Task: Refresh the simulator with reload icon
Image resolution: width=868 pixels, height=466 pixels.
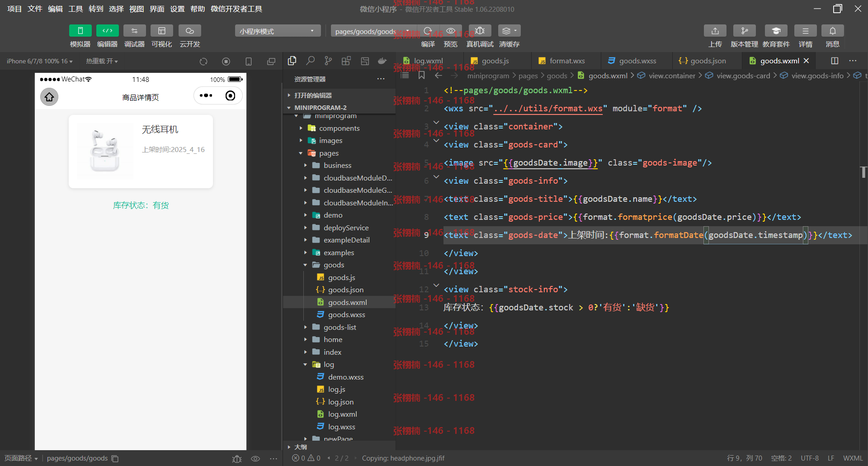Action: tap(203, 62)
